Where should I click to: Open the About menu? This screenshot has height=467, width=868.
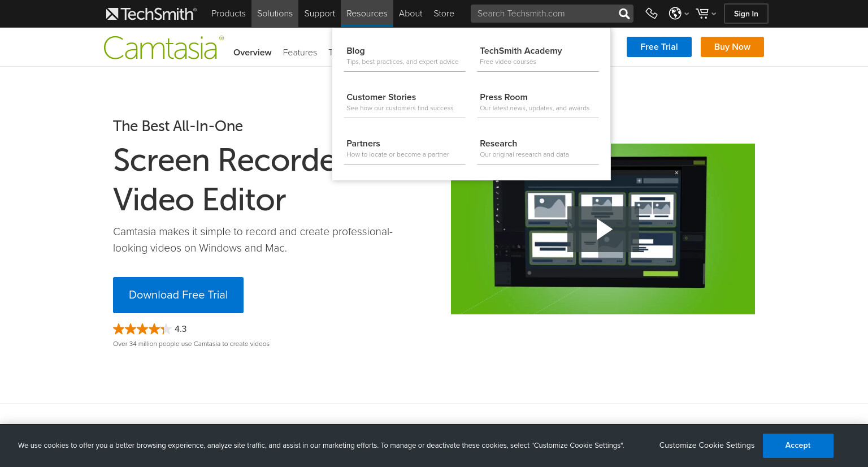click(410, 14)
